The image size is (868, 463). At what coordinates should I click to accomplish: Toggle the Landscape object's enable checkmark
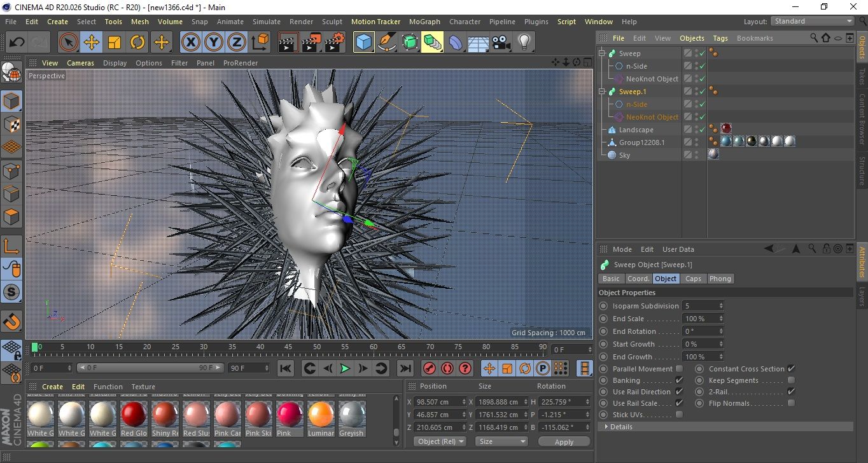pyautogui.click(x=702, y=130)
